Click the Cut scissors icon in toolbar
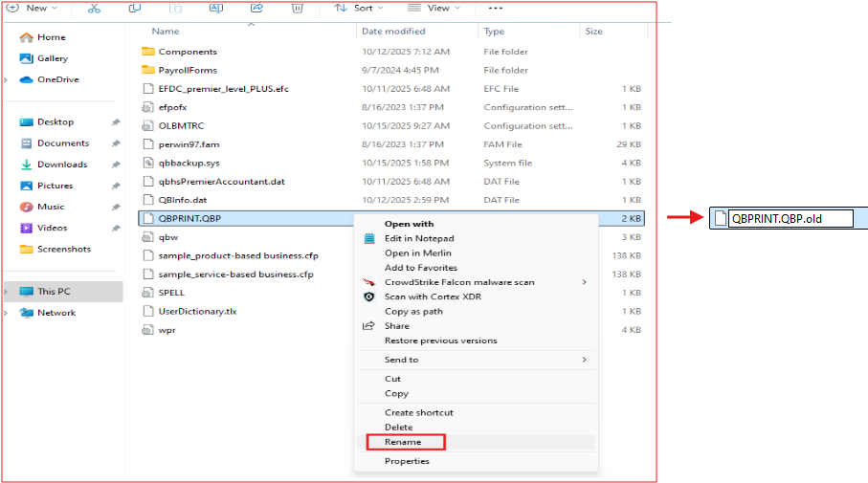 point(94,9)
